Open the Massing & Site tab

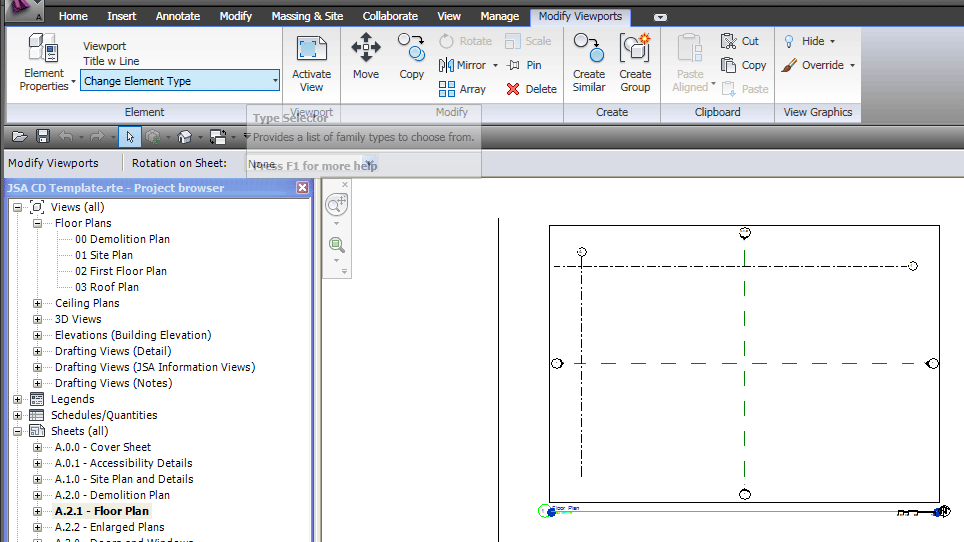pos(307,16)
